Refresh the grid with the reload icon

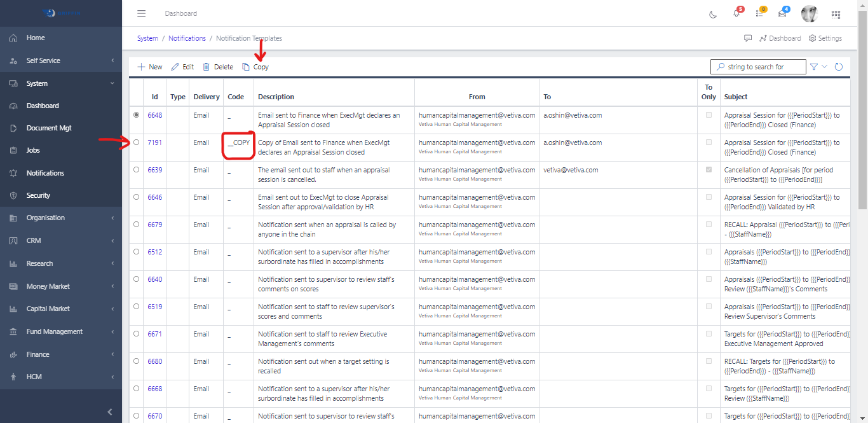pyautogui.click(x=839, y=66)
